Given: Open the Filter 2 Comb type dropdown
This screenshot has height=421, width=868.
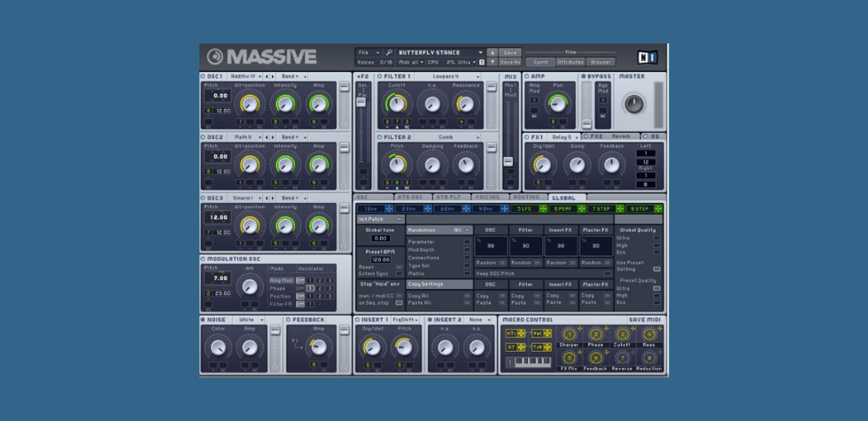Looking at the screenshot, I should point(448,136).
